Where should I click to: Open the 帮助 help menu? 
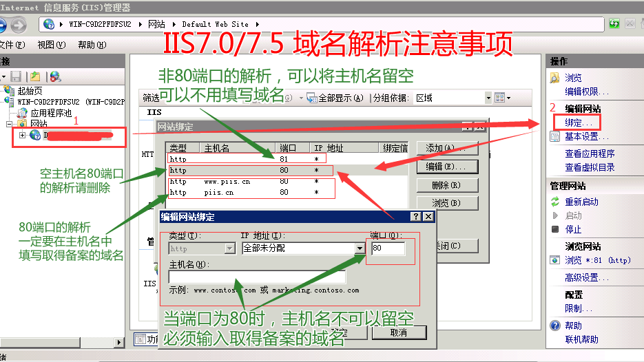(x=92, y=45)
